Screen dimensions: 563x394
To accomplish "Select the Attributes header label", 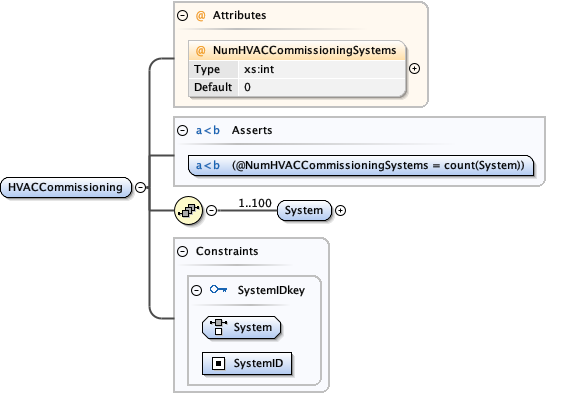I will coord(239,15).
